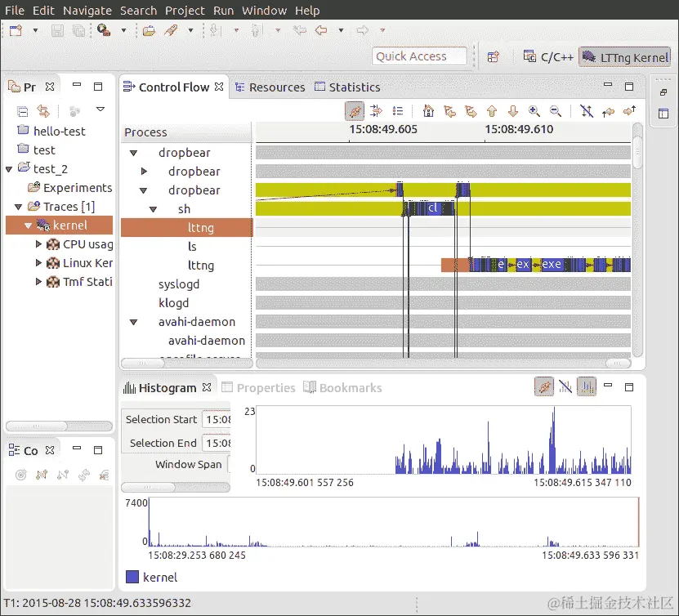Zoom in on the Control Flow timeline
This screenshot has width=679, height=616.
pyautogui.click(x=534, y=111)
